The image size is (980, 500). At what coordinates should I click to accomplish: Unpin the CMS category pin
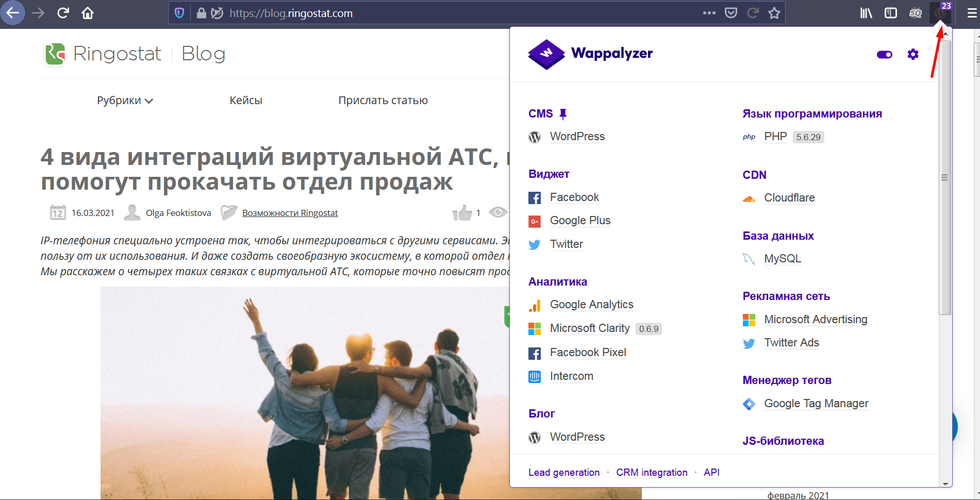(x=562, y=113)
